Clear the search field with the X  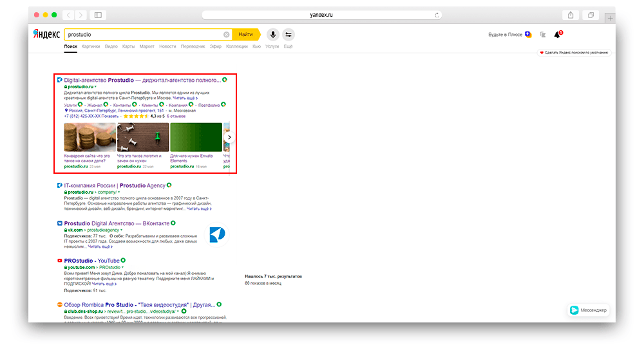coord(226,35)
